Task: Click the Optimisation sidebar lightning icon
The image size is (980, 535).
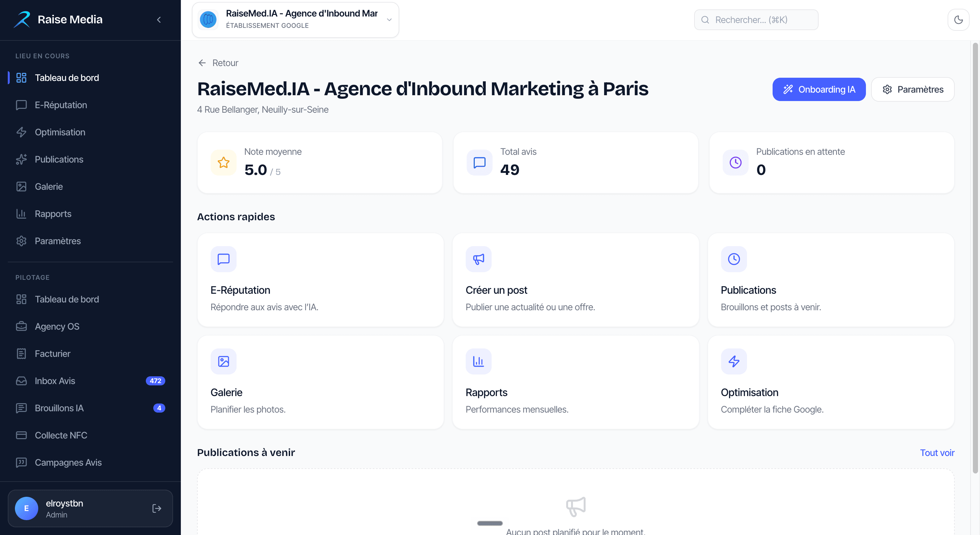Action: [21, 132]
